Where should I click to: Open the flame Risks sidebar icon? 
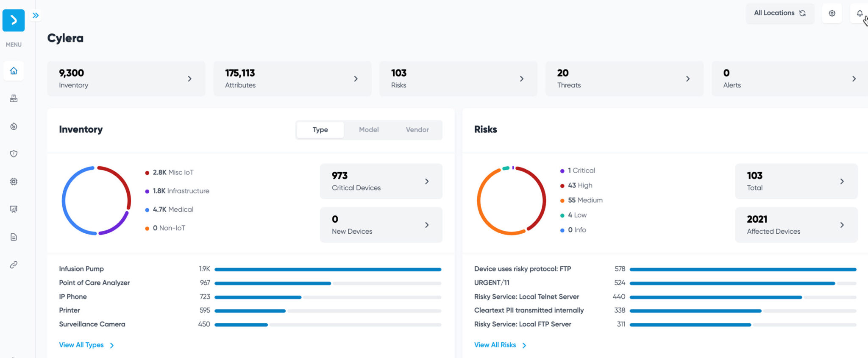[x=14, y=126]
